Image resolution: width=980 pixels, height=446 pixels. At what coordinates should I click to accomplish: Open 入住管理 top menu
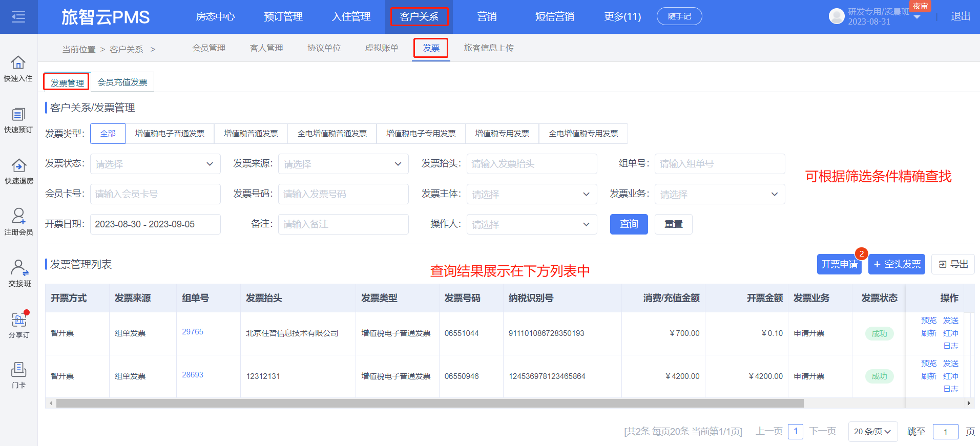[x=351, y=17]
